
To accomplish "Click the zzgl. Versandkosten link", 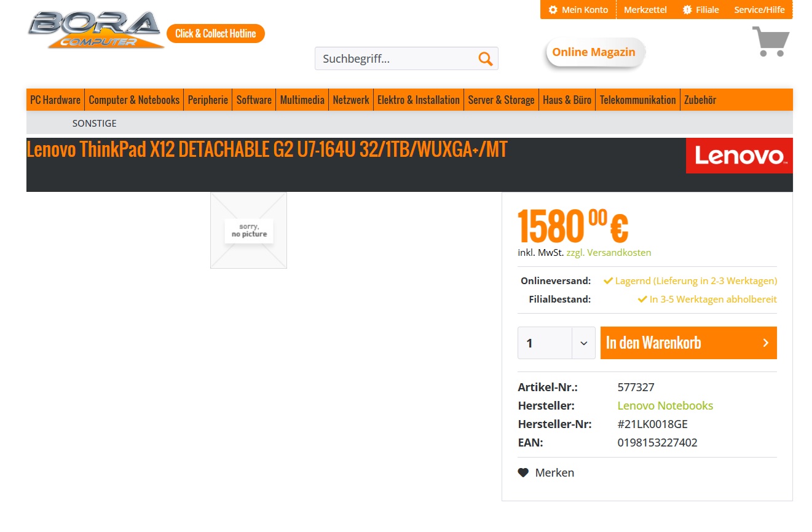I will [609, 253].
